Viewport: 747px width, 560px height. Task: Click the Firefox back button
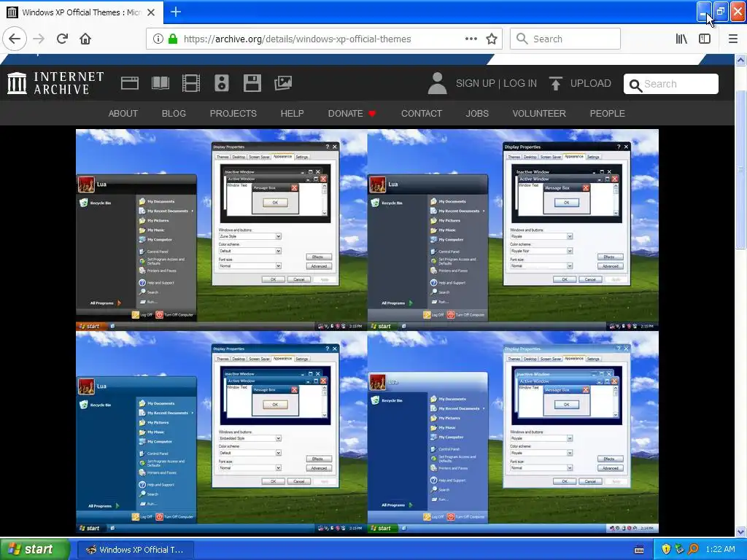click(15, 39)
